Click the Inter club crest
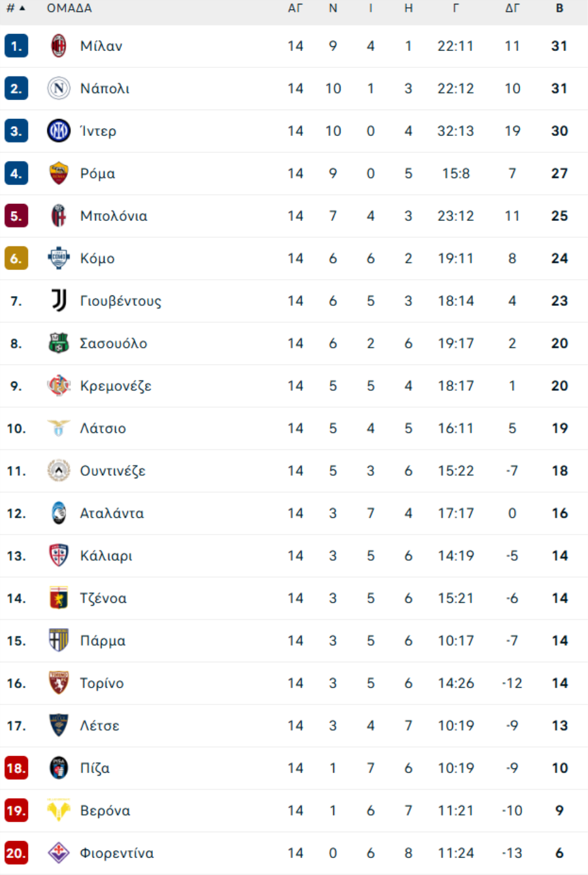588x875 pixels. tap(59, 131)
